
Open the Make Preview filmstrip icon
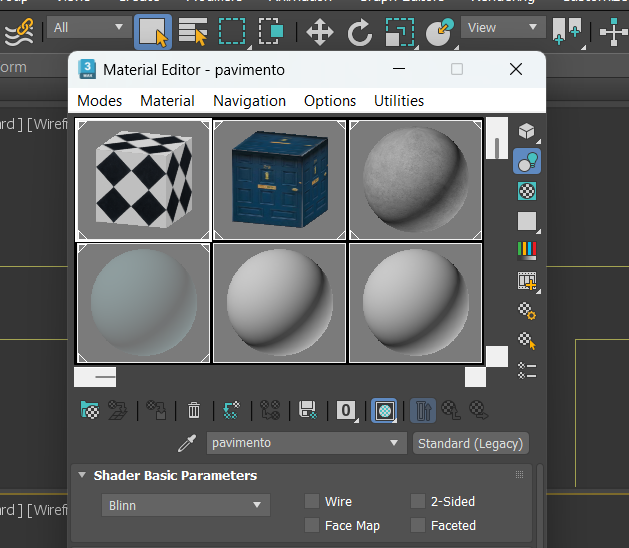[527, 281]
